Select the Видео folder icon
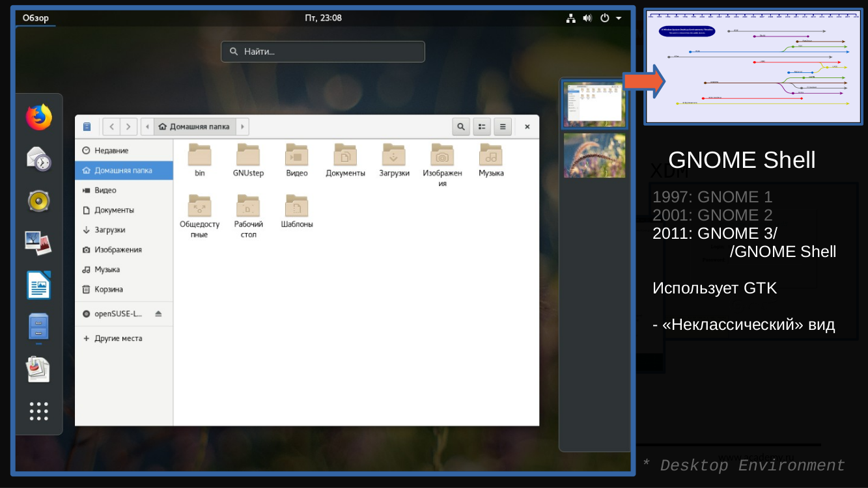The width and height of the screenshot is (868, 488). (x=297, y=160)
